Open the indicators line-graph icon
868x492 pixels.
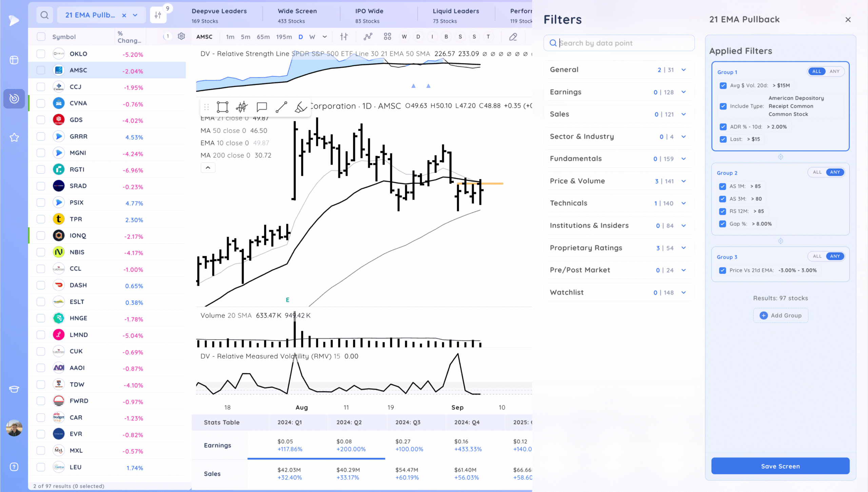368,37
